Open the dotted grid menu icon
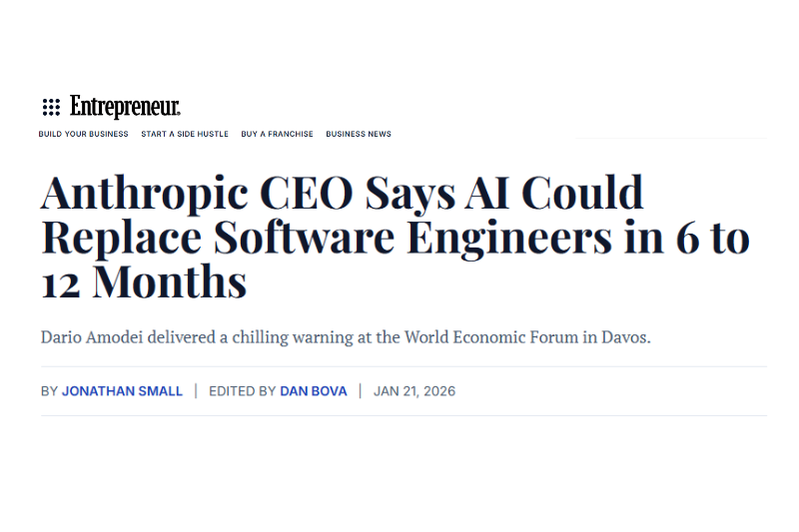The height and width of the screenshot is (532, 799). coord(51,107)
